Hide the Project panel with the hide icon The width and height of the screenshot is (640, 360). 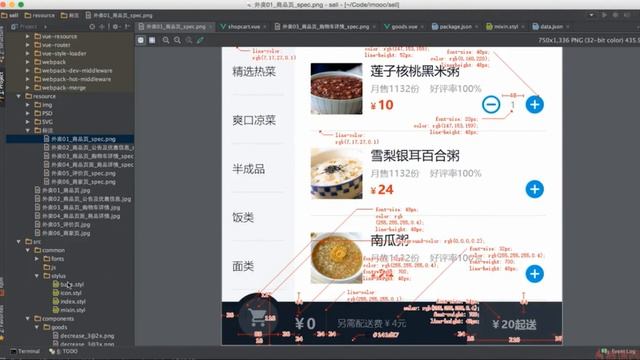click(127, 27)
